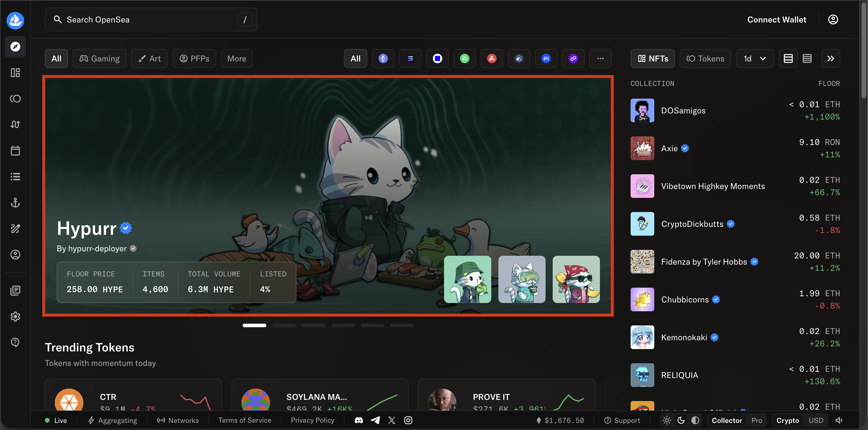This screenshot has height=430, width=868.
Task: Click Connect Wallet
Action: coord(777,19)
